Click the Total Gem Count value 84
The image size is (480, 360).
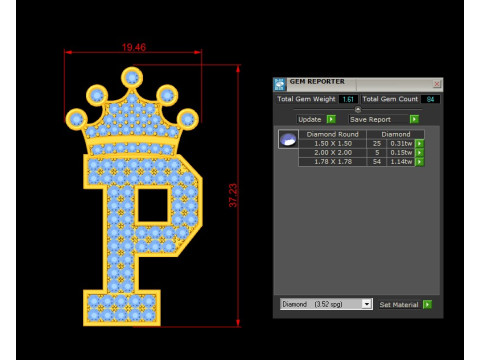(430, 99)
